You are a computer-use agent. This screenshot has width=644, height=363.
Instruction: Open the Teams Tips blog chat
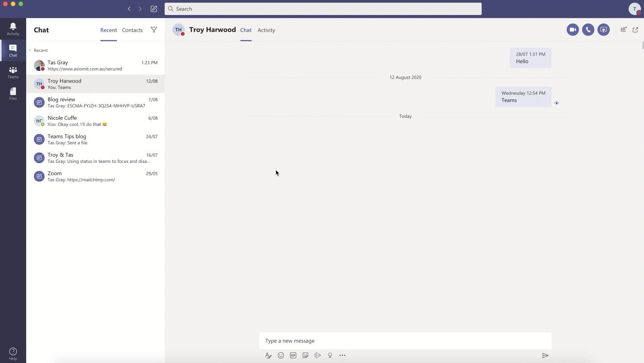(x=95, y=139)
